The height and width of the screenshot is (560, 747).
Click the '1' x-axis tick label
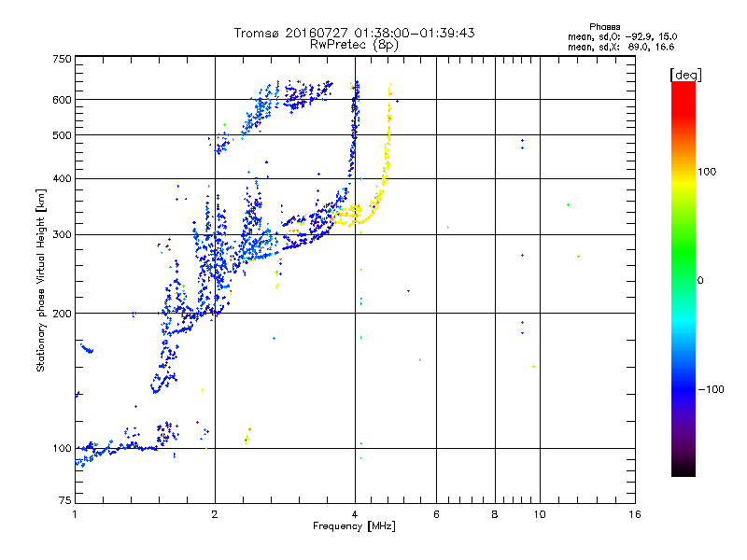(75, 514)
